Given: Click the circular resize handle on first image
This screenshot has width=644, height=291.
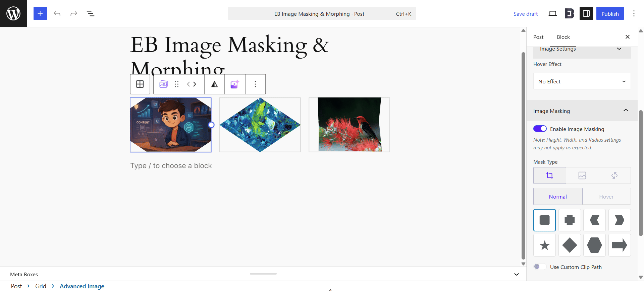Looking at the screenshot, I should coord(211,125).
